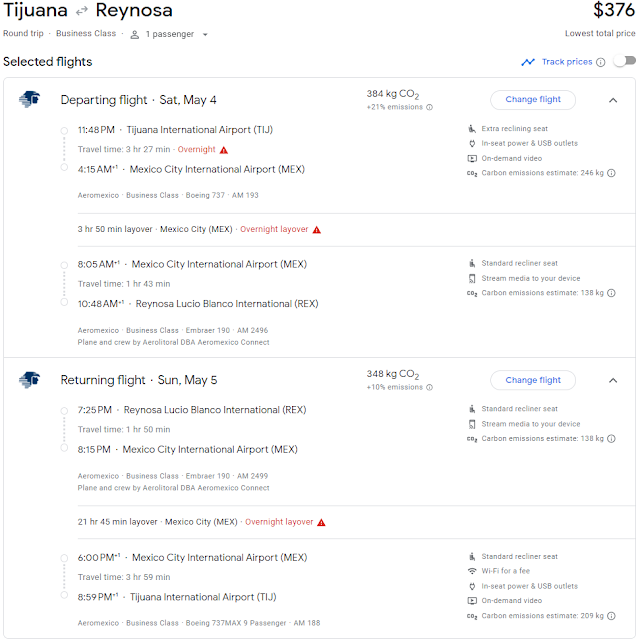Viewport: 638px width, 640px height.
Task: Click the passenger person icon
Action: (135, 34)
